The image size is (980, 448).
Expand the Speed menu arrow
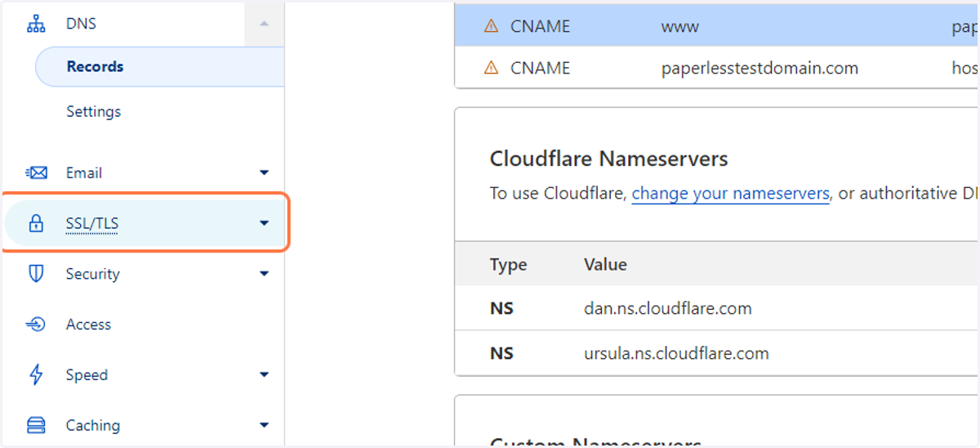pyautogui.click(x=264, y=375)
